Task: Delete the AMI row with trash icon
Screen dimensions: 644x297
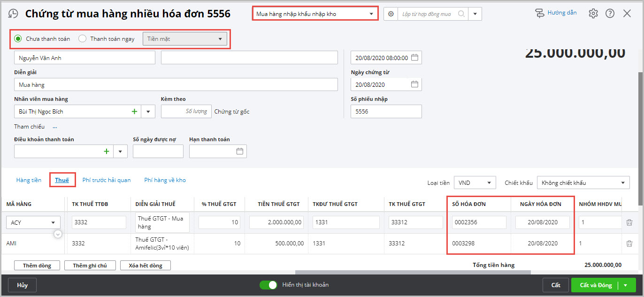Action: click(x=629, y=244)
